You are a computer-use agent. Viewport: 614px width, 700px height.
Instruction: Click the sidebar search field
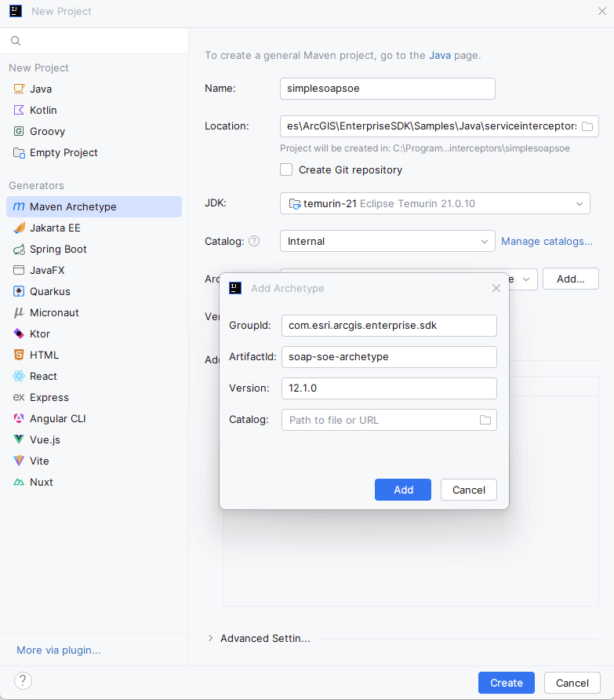94,41
